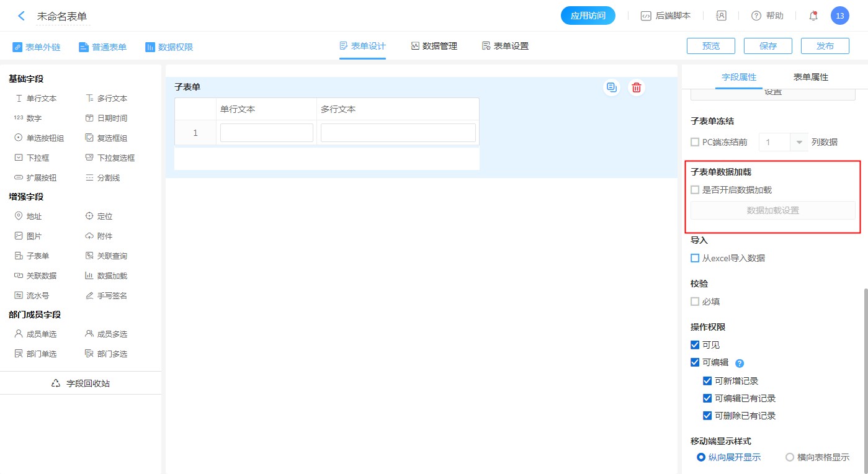868x474 pixels.
Task: Delete the 子表单 field with the red trash icon
Action: click(636, 87)
